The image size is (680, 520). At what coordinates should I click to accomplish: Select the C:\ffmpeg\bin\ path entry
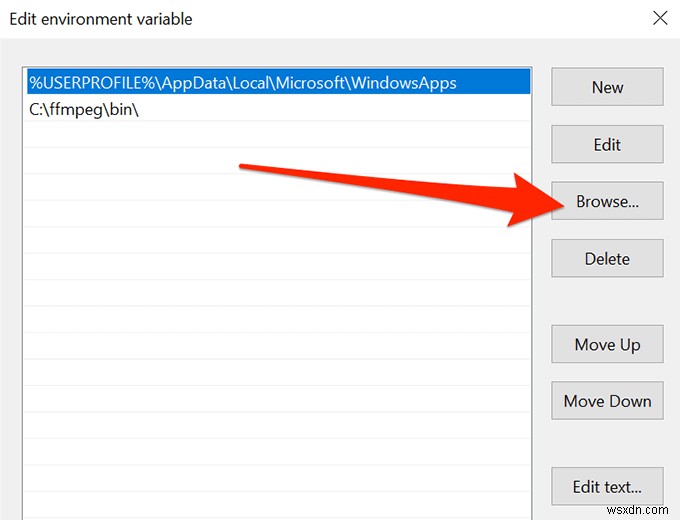(x=278, y=109)
